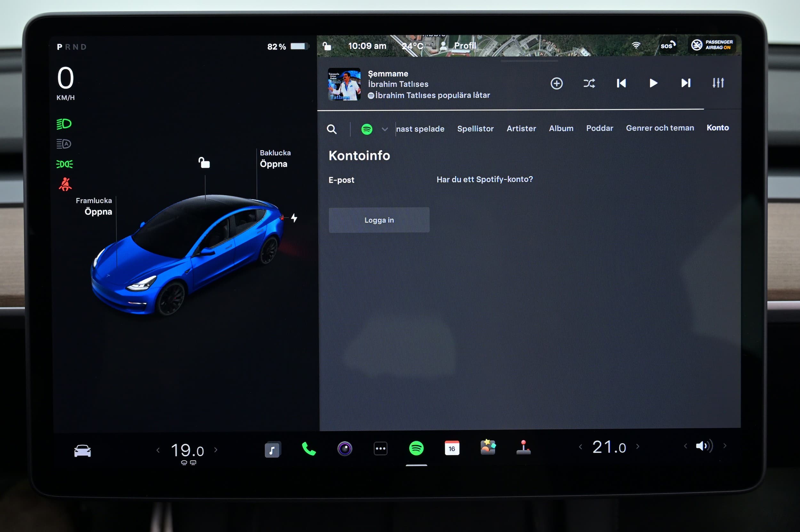Toggle the auto high beam indicator
800x532 pixels.
(x=64, y=144)
